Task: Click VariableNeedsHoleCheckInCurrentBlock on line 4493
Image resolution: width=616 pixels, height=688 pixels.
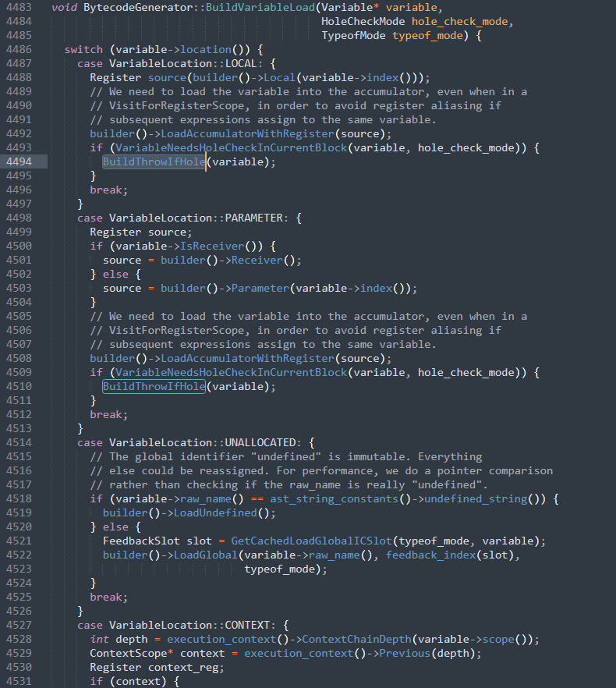Action: point(232,148)
